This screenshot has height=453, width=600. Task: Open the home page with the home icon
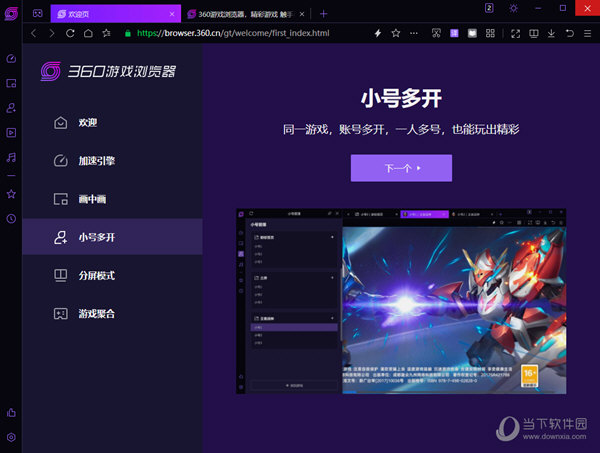tap(88, 33)
